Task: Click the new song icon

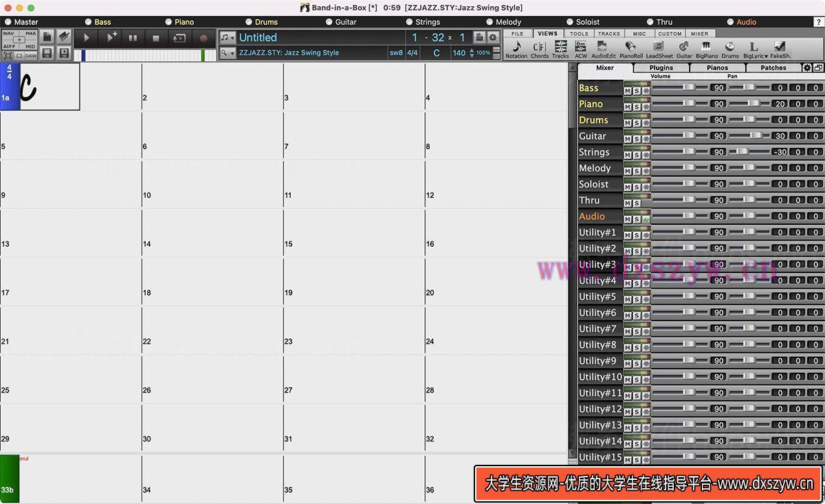Action: point(47,36)
